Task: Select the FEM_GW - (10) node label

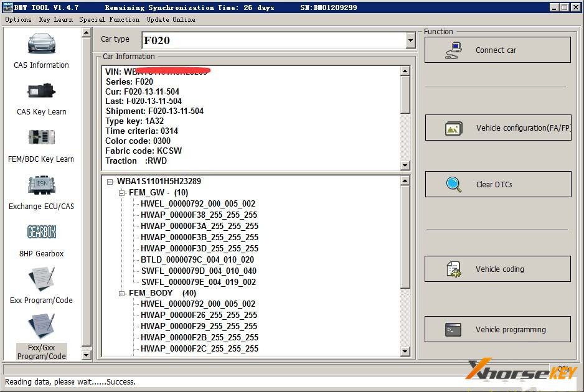Action: coord(158,192)
